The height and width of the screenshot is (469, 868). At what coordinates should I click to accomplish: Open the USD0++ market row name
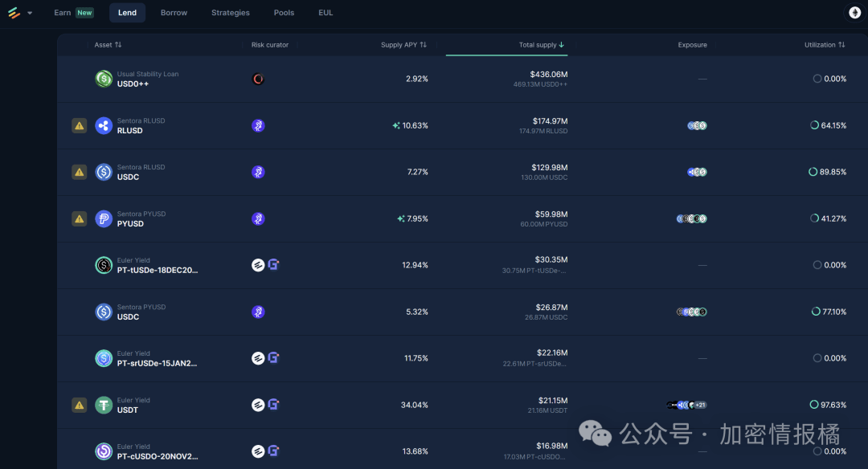[x=133, y=84]
